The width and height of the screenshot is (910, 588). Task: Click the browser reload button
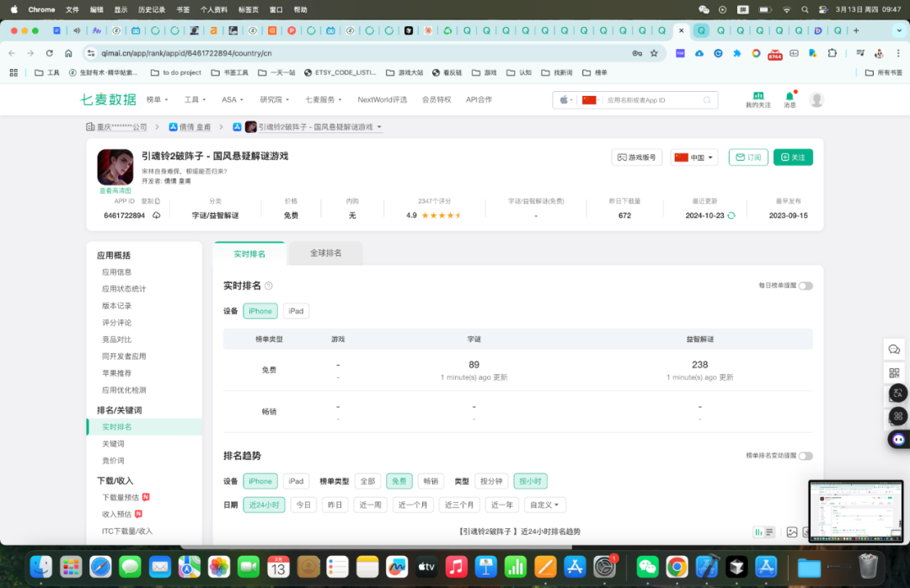click(x=50, y=53)
